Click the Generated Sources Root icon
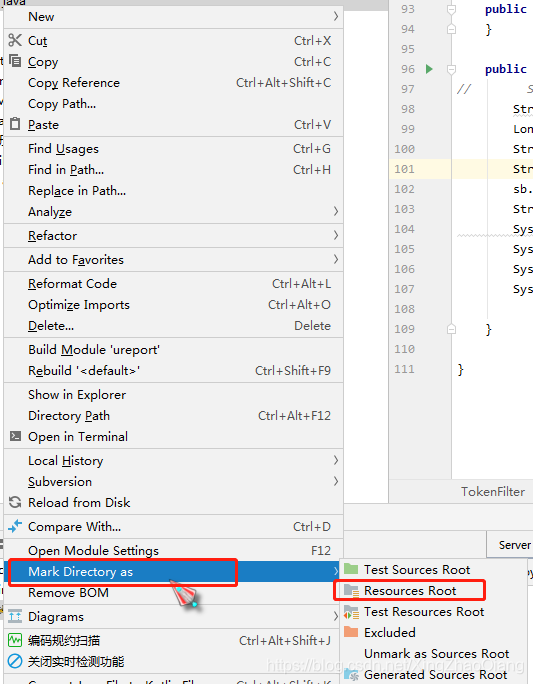 tap(351, 675)
